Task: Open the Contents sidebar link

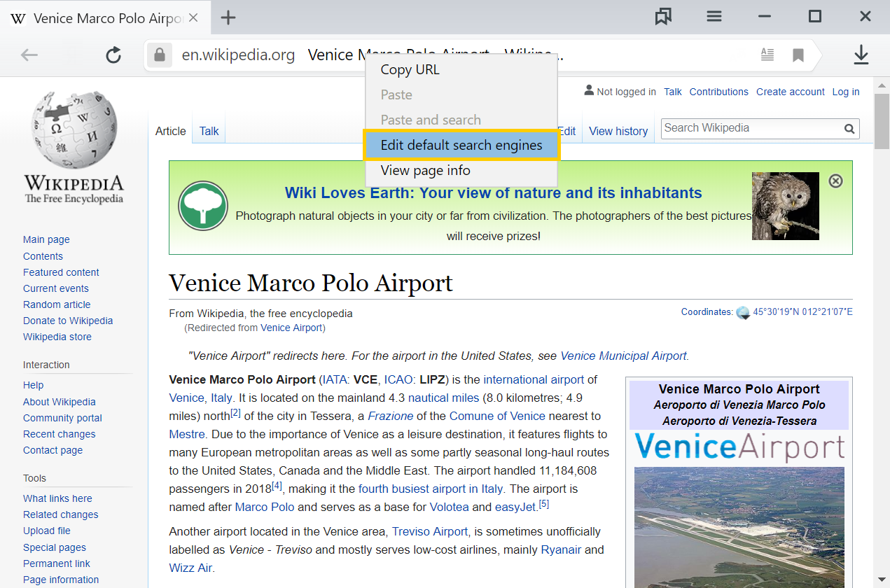Action: pos(43,256)
